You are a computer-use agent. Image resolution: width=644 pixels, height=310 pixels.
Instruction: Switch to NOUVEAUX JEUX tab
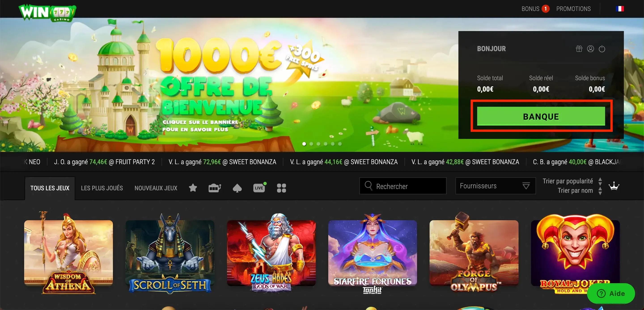156,188
